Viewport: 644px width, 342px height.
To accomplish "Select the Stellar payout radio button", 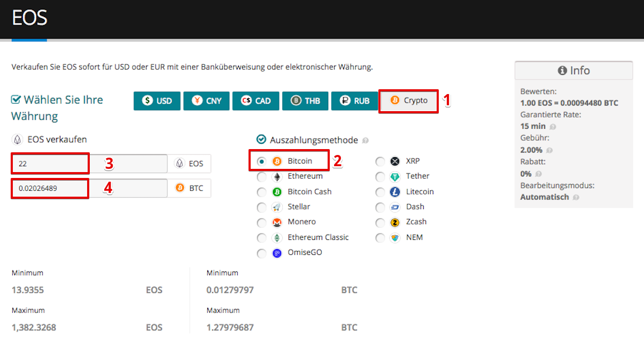I will point(261,207).
